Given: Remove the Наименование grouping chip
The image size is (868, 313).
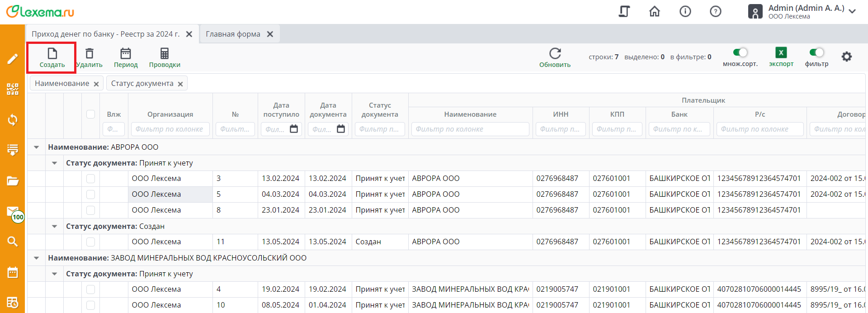Looking at the screenshot, I should pos(96,84).
